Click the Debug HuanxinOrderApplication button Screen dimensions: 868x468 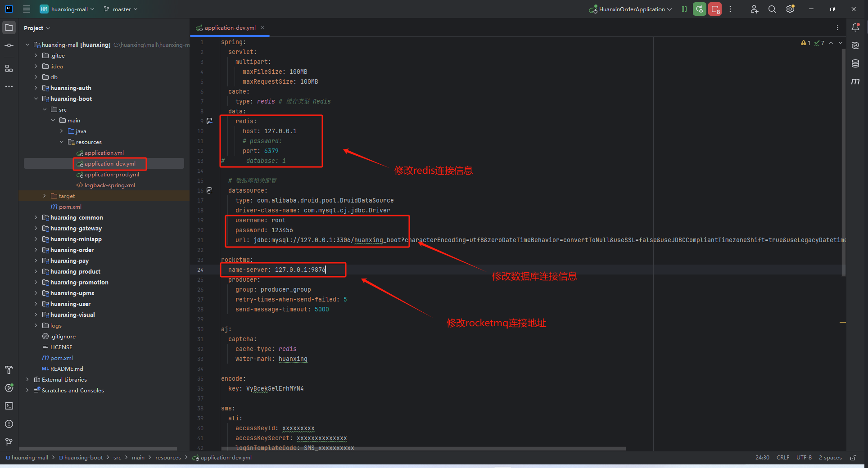pos(699,9)
